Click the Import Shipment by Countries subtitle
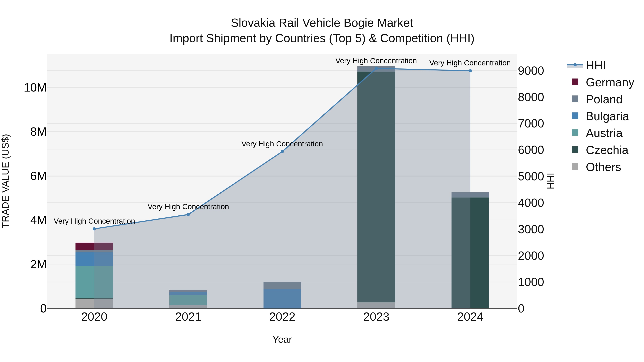 pos(322,38)
